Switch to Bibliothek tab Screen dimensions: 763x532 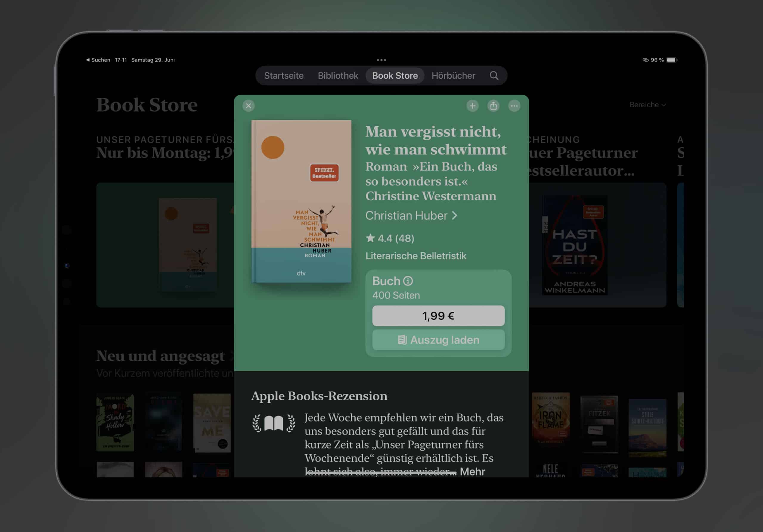tap(338, 76)
